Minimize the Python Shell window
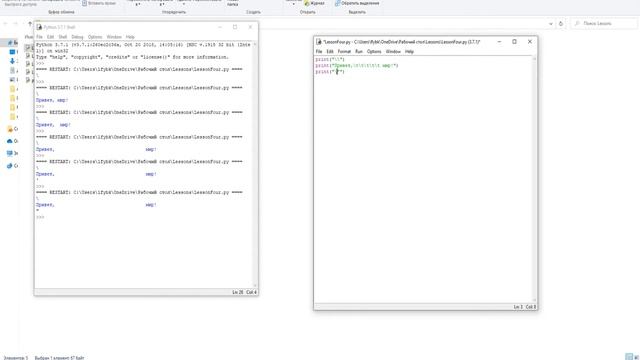The image size is (640, 360). pyautogui.click(x=220, y=27)
